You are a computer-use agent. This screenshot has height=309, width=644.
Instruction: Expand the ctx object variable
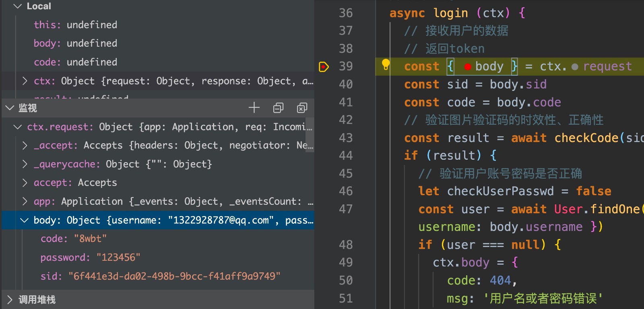click(x=25, y=81)
